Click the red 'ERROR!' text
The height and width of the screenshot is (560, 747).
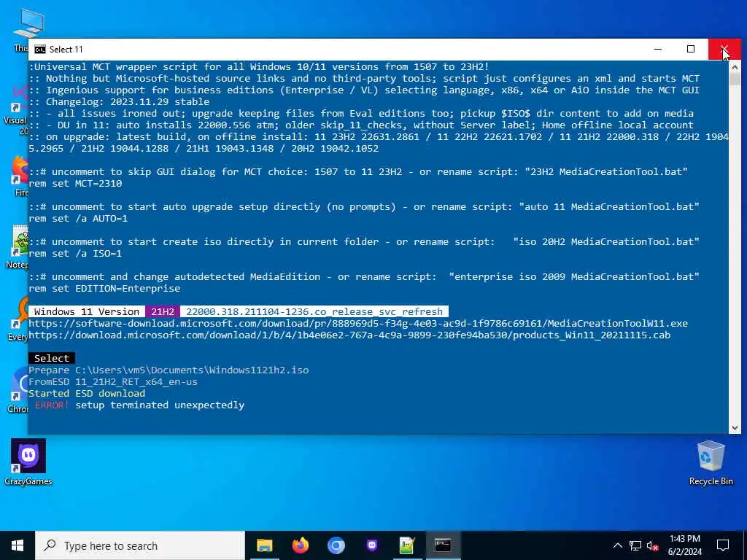tap(52, 405)
